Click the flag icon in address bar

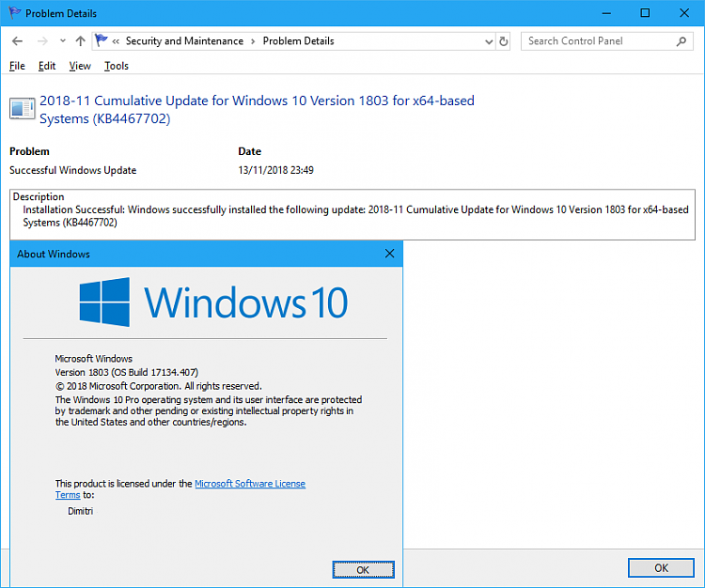tap(102, 40)
